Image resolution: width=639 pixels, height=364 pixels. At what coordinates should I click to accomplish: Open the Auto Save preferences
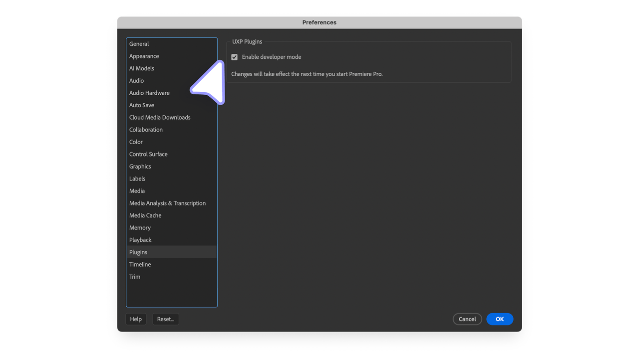(141, 105)
